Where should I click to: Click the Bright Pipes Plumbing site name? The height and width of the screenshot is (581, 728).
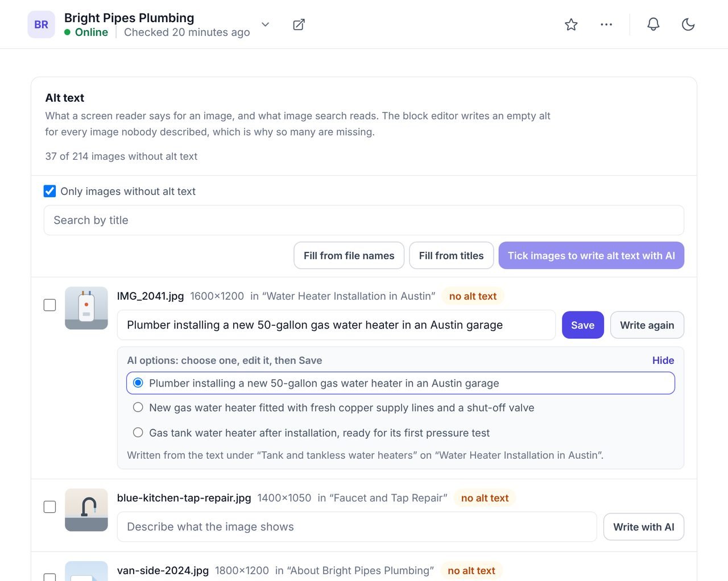pyautogui.click(x=129, y=18)
